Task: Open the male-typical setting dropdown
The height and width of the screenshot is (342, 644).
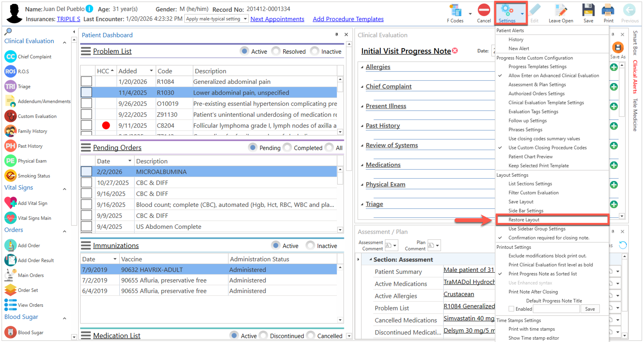Action: (x=245, y=19)
